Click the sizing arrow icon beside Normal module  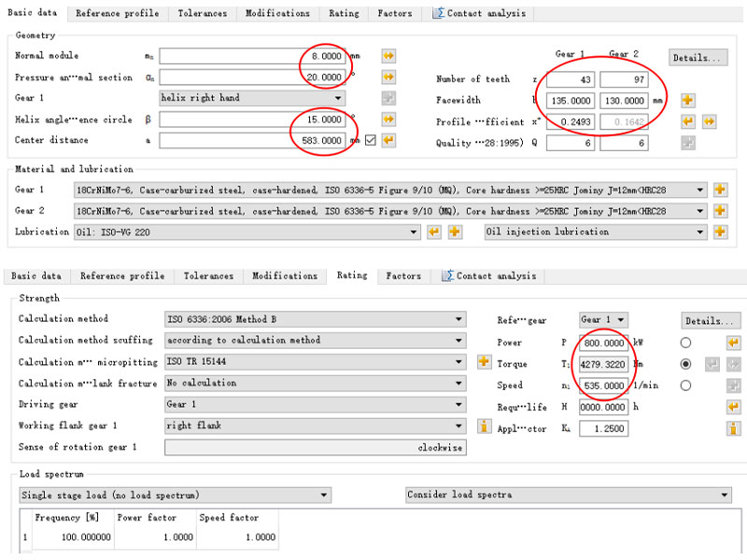click(388, 56)
